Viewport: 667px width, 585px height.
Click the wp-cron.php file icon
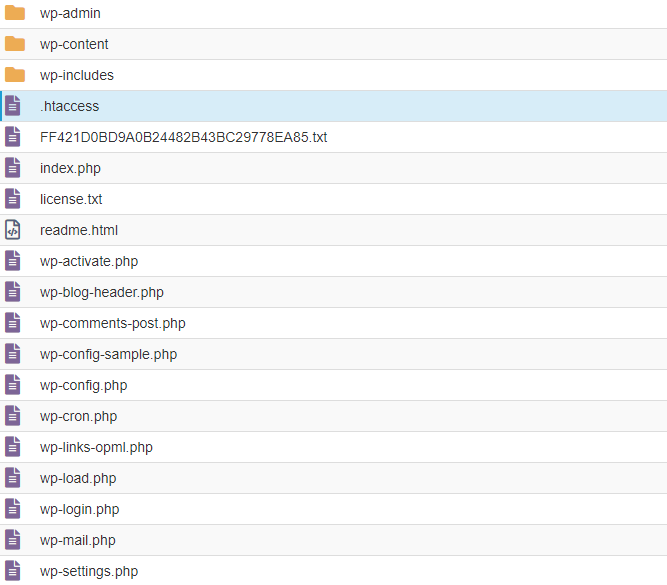coord(13,416)
